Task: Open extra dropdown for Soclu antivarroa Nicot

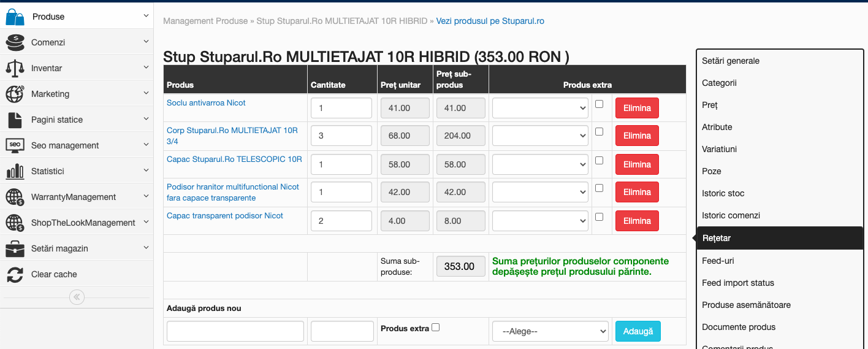Action: (x=540, y=108)
